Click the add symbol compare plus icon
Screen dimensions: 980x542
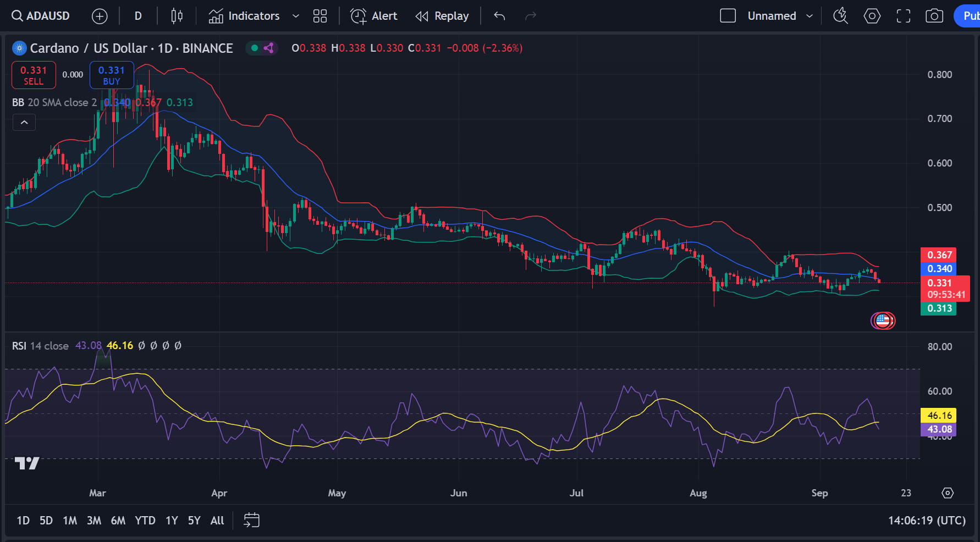[100, 16]
